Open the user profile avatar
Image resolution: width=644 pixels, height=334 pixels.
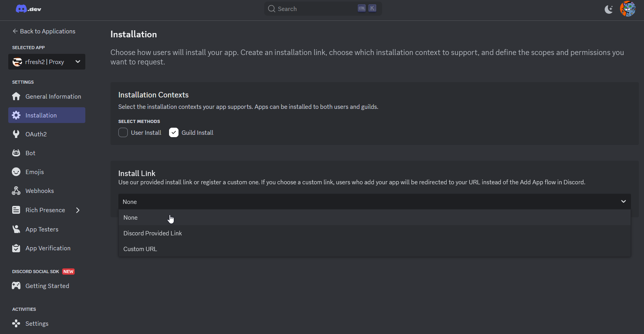[x=627, y=9]
